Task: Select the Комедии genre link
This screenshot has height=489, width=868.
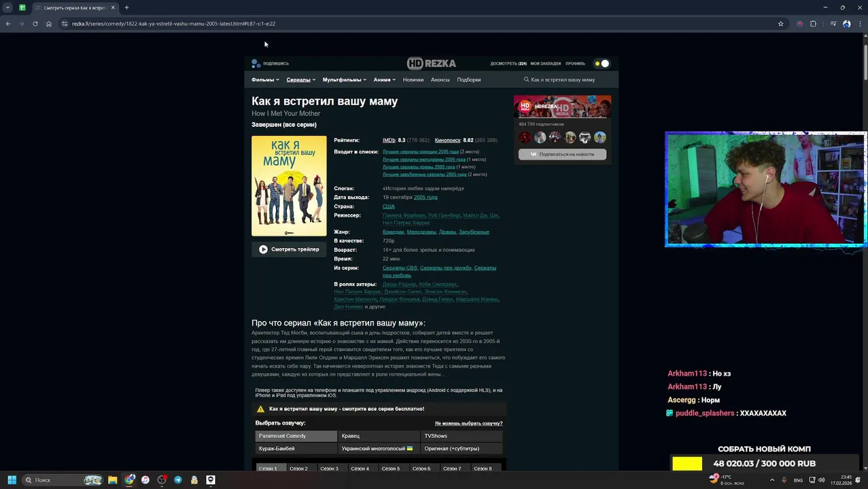Action: tap(393, 232)
